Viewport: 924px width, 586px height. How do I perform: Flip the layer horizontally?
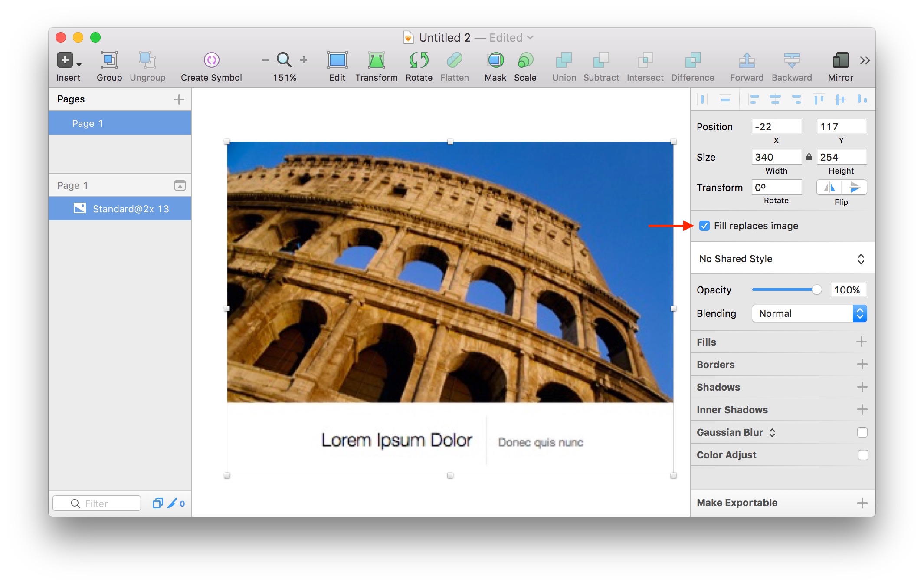(829, 188)
